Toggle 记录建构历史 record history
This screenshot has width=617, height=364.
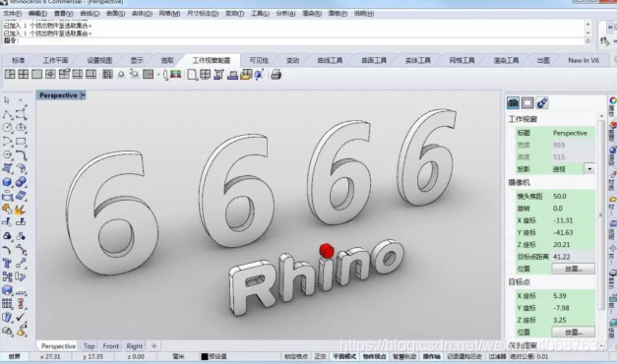tap(464, 356)
